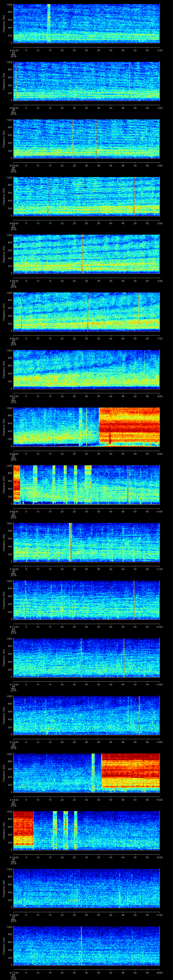Click the '12:00' end time label
Viewport: 173px width, 980px height.
click(x=159, y=627)
